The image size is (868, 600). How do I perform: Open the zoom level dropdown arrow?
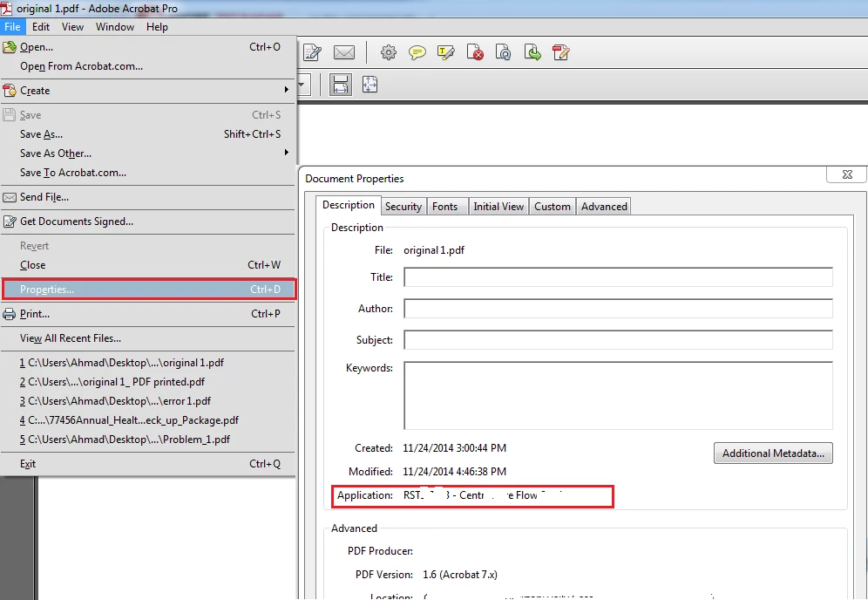pos(302,85)
